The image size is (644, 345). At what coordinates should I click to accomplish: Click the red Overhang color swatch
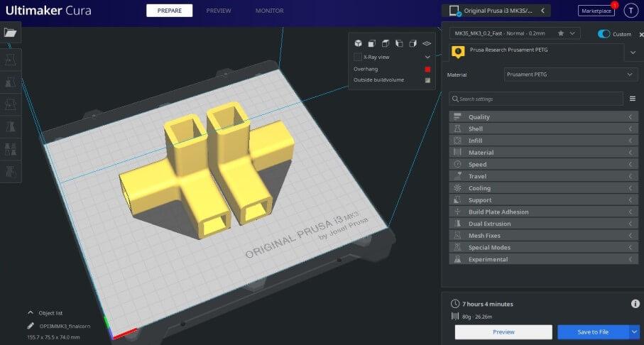pos(427,69)
